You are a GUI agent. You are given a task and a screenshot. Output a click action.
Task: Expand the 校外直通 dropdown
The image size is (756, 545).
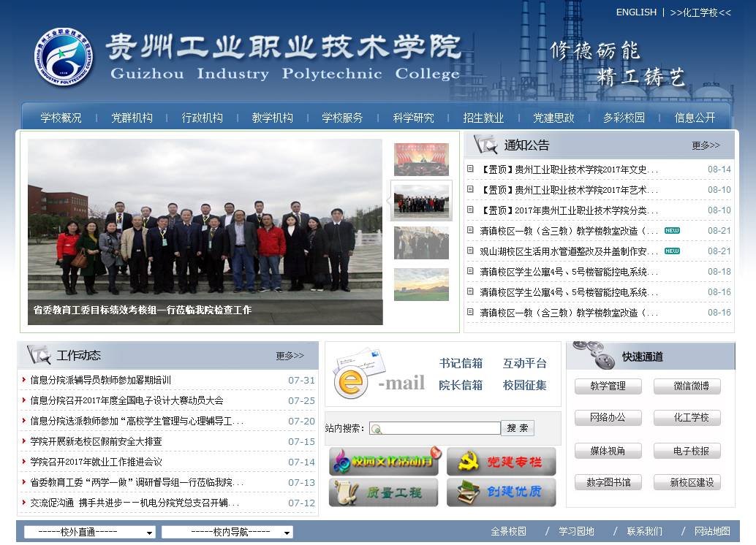click(x=89, y=532)
